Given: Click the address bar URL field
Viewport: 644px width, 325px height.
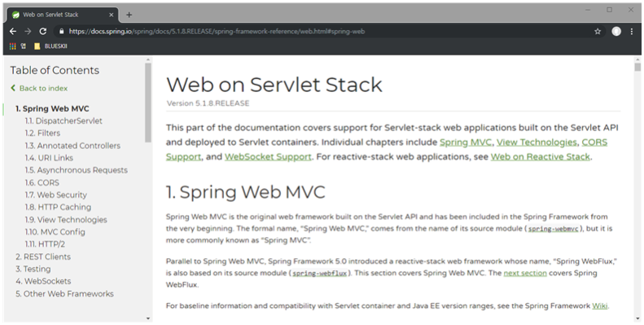Looking at the screenshot, I should pos(325,31).
